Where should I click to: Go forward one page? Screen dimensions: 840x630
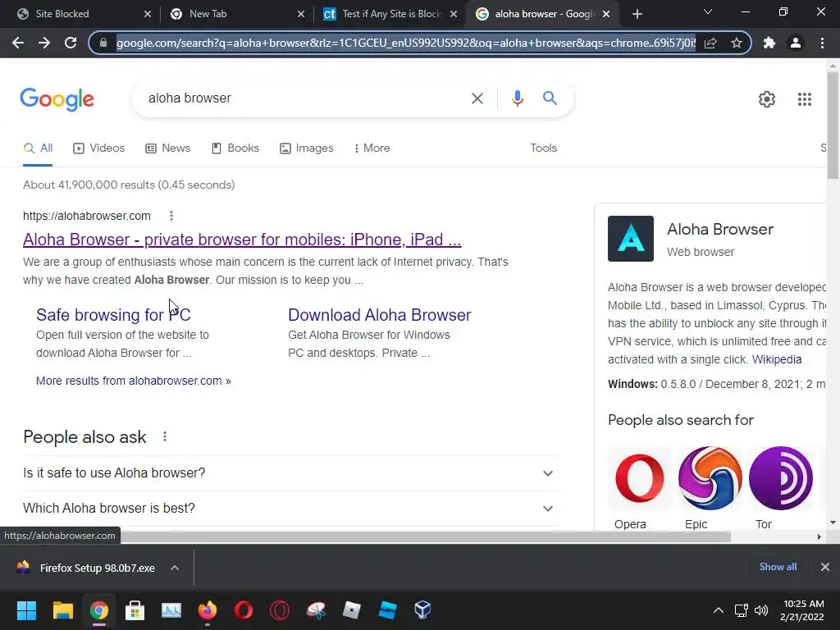(44, 43)
